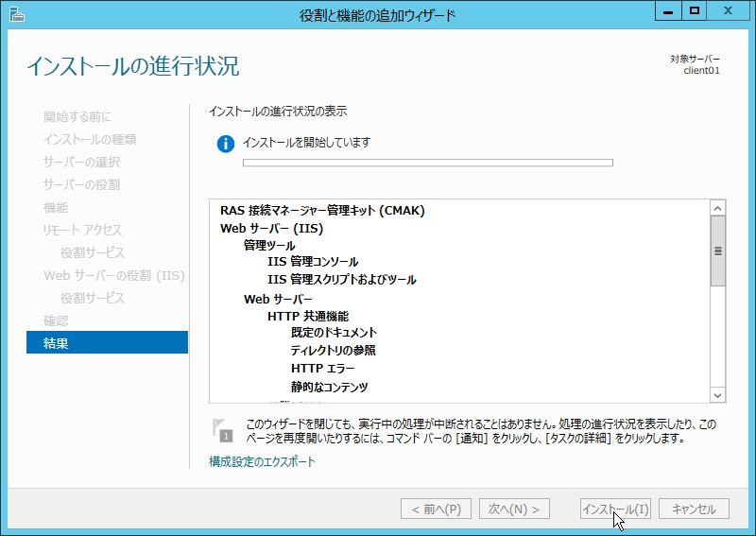Click the < 前へ(P) button
Screen dimensions: 756x536
pyautogui.click(x=436, y=509)
